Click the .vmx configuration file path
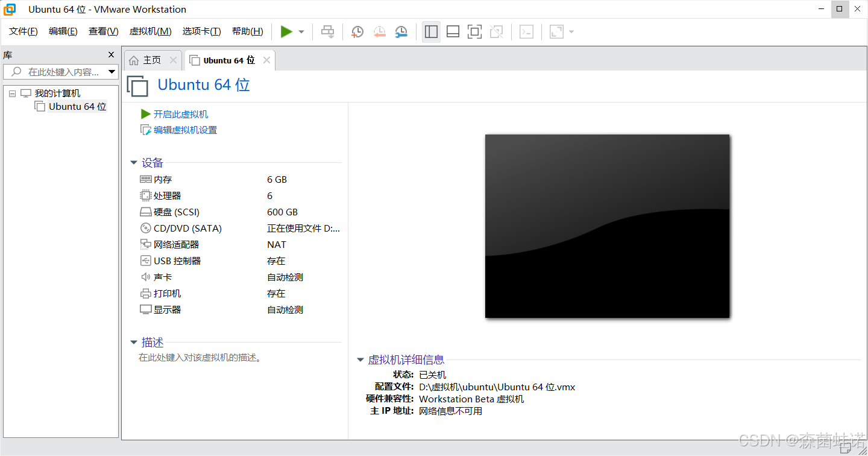Viewport: 868px width, 456px height. (x=497, y=387)
